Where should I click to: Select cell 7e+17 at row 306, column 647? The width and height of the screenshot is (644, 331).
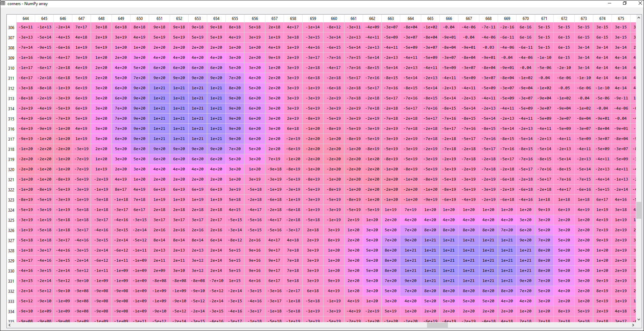tap(81, 27)
